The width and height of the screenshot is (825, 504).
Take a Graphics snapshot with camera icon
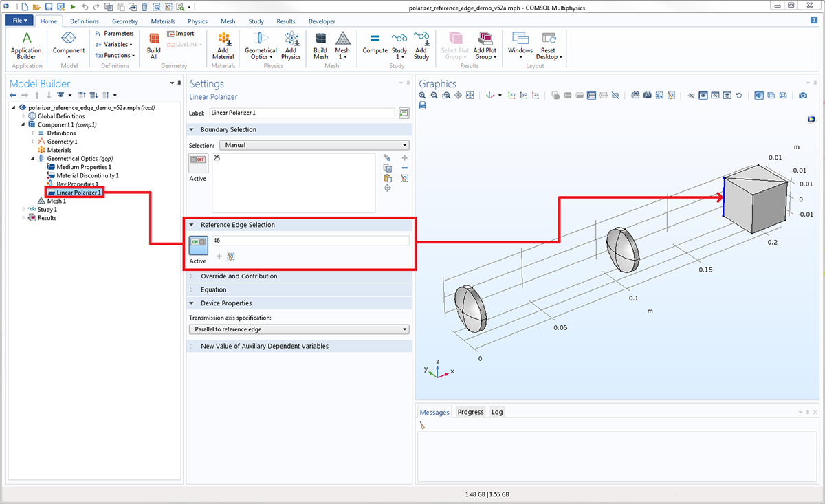(802, 95)
